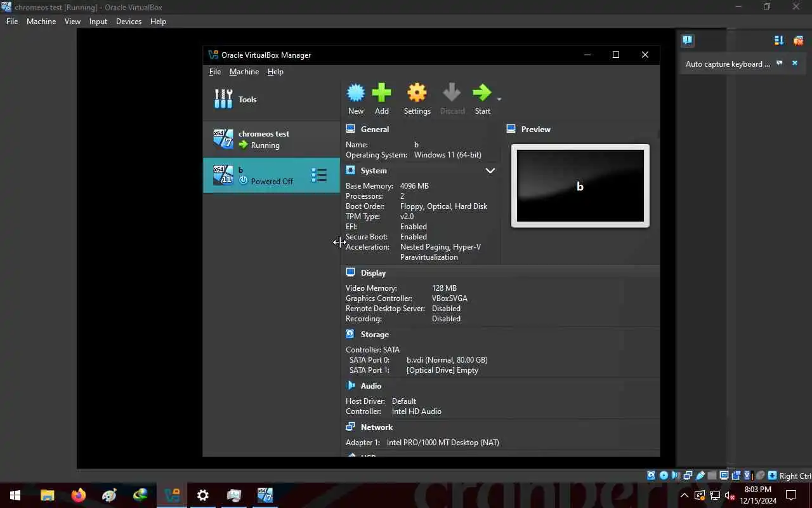
Task: Open the Storage section header link
Action: point(375,335)
